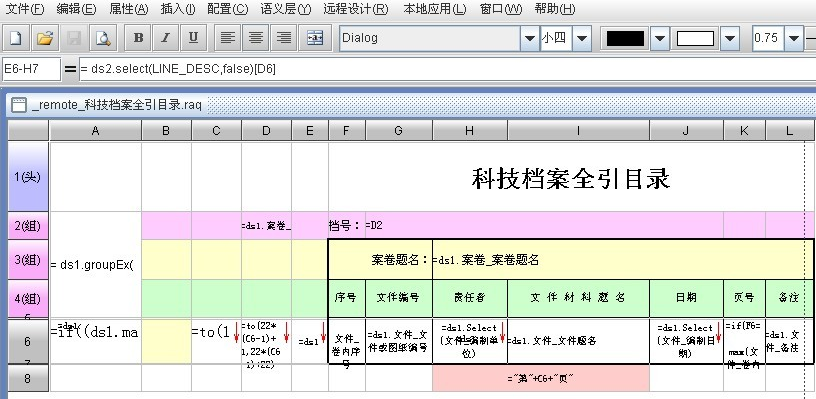Click the black foreground color swatch

(x=626, y=38)
